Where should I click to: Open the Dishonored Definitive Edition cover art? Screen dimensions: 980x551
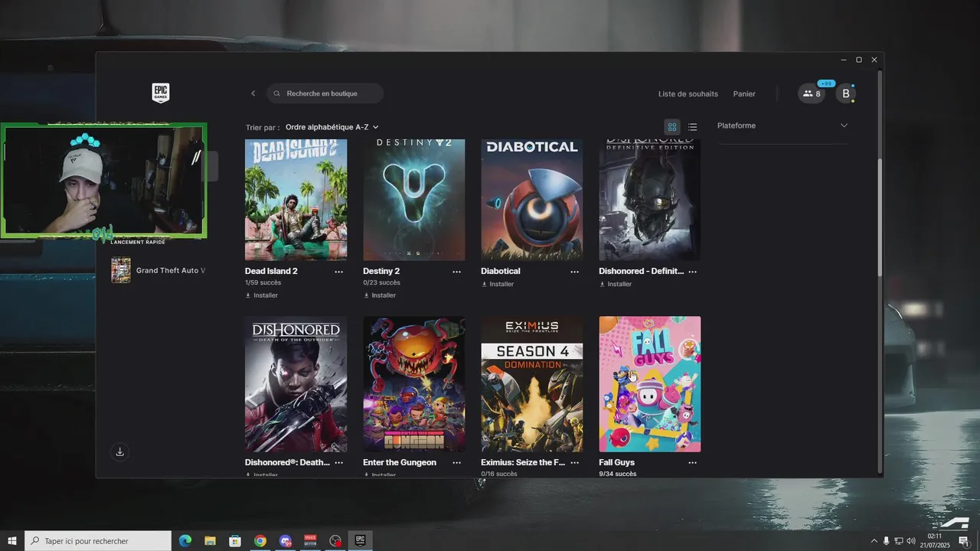[649, 200]
